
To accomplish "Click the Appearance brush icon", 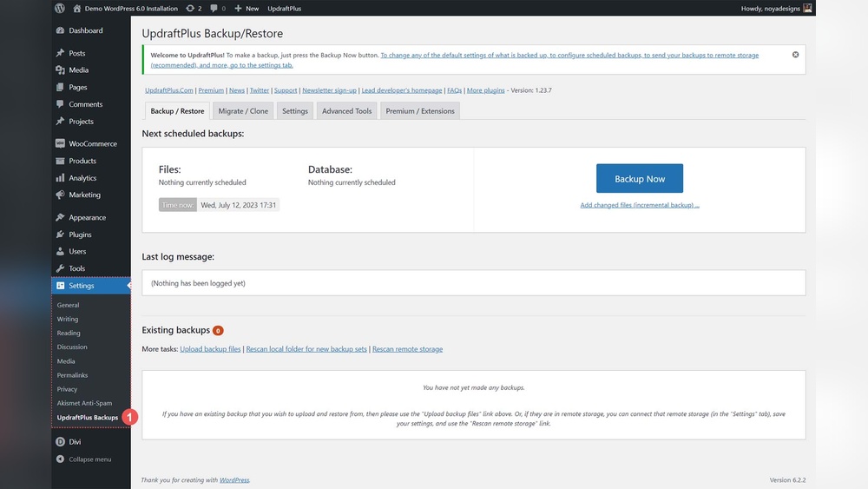I will point(61,218).
